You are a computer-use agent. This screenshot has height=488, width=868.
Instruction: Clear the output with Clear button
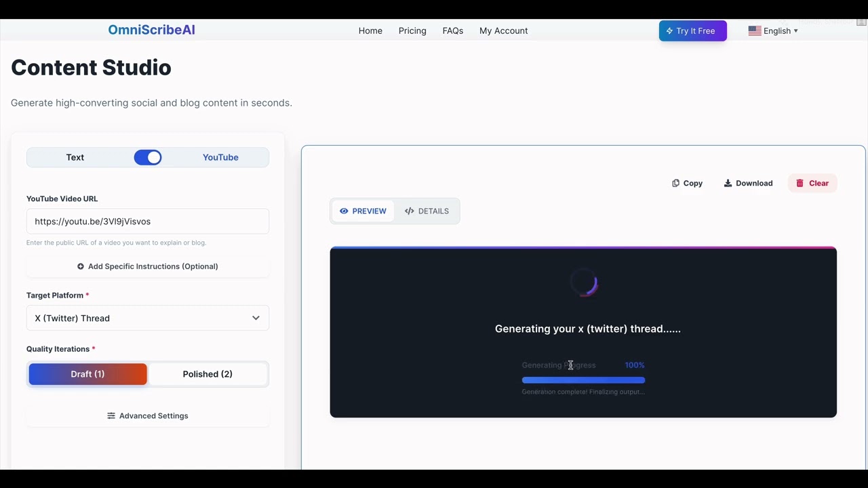pyautogui.click(x=812, y=183)
